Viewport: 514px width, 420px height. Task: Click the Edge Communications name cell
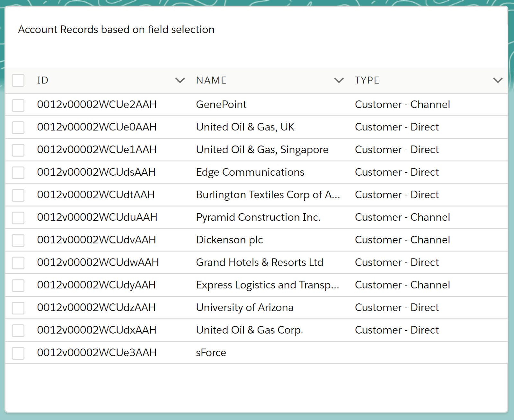[x=250, y=172]
